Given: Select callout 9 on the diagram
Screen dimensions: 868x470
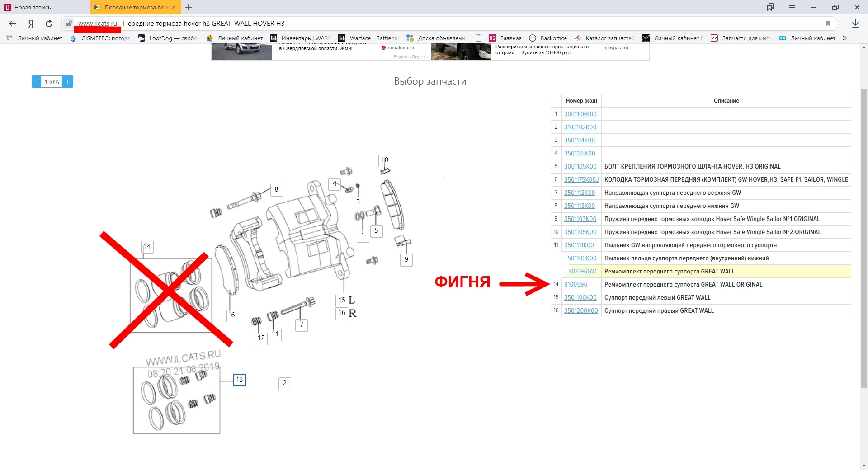Looking at the screenshot, I should (x=406, y=259).
